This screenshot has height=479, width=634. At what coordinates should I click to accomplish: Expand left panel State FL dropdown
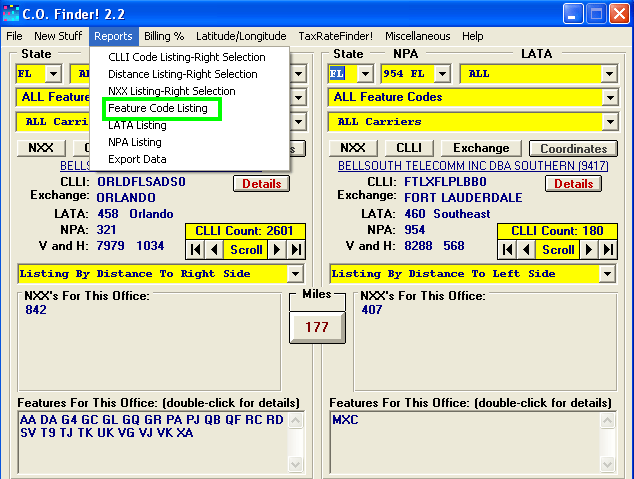click(x=53, y=74)
